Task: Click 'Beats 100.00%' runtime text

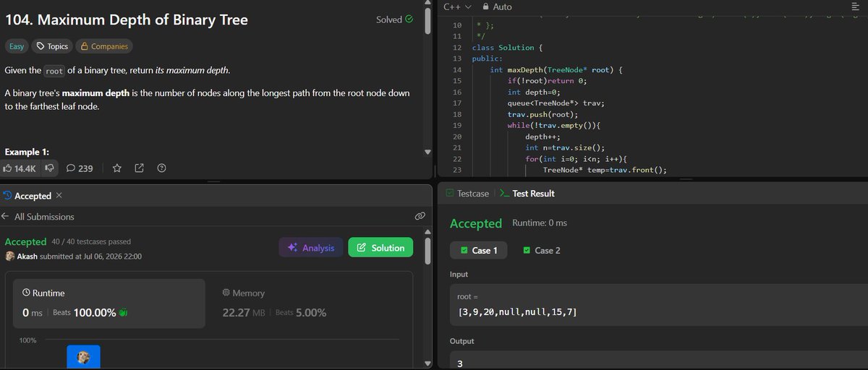Action: click(85, 313)
